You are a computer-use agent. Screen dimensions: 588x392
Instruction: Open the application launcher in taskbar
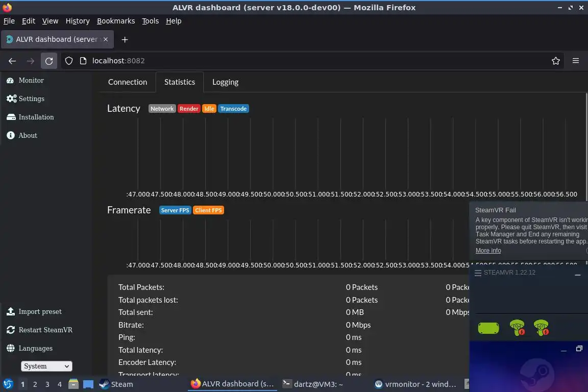(8, 384)
